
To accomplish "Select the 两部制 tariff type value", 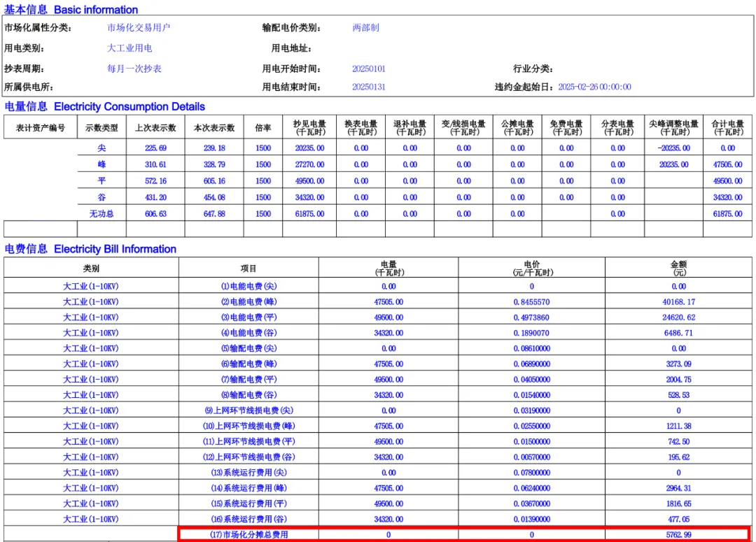I will [x=365, y=28].
